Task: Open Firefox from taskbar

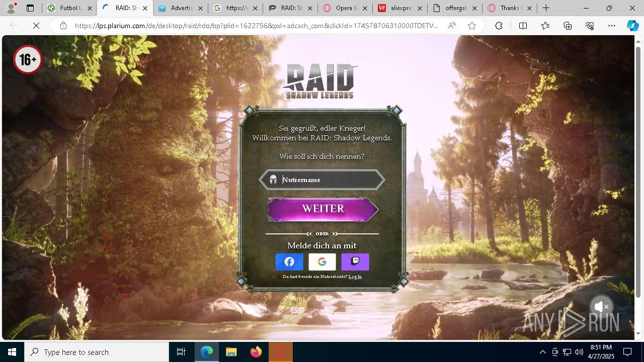Action: [x=256, y=352]
